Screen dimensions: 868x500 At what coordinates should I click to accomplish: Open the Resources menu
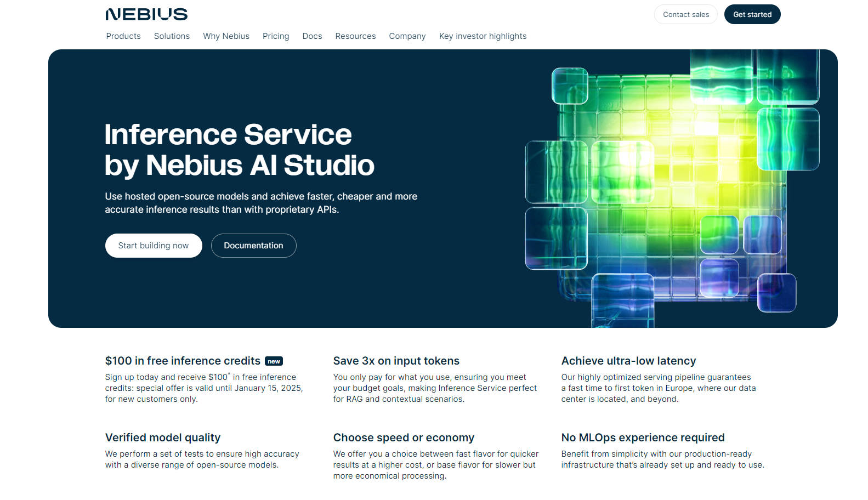pyautogui.click(x=355, y=36)
